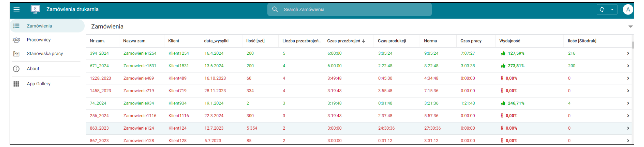The height and width of the screenshot is (147, 644).
Task: Click the Zamówienia page heading
Action: 107,27
